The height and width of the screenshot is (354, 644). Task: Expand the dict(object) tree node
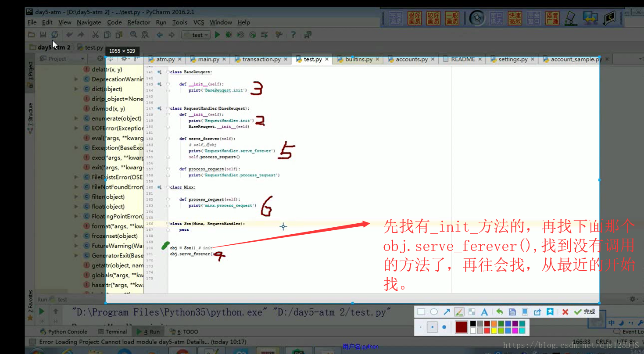point(76,89)
